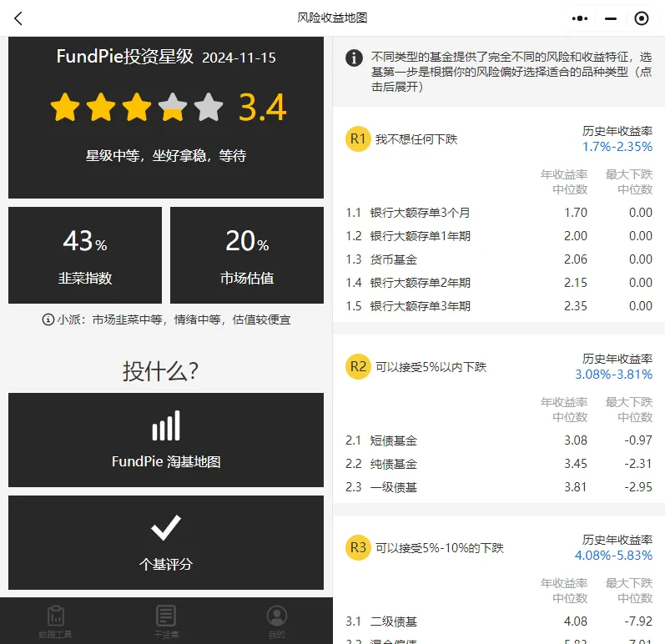Click the 3.08%-3.81% historical return link

point(613,375)
